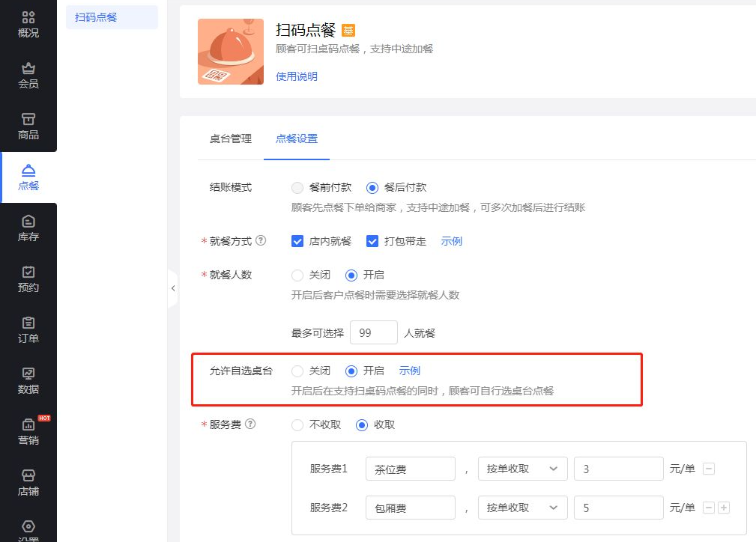Remove 服务费2 row with minus icon
This screenshot has width=756, height=542.
pos(709,508)
